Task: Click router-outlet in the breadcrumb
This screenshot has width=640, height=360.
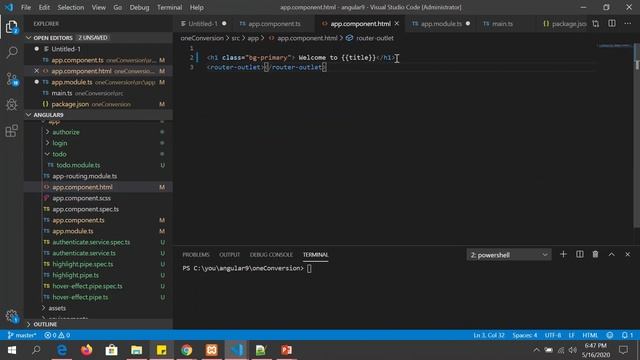Action: point(375,38)
